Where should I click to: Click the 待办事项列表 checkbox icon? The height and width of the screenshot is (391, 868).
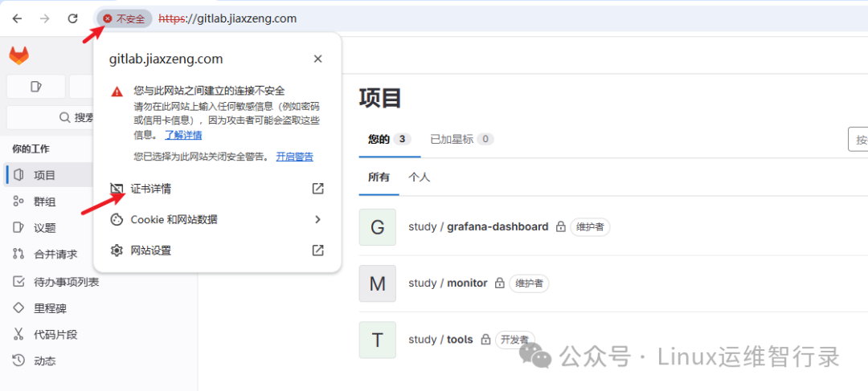tap(18, 282)
